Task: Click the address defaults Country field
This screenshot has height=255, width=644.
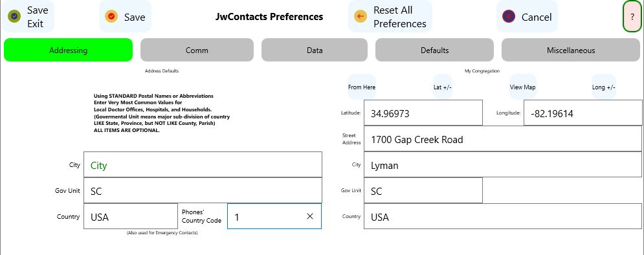Action: (131, 216)
